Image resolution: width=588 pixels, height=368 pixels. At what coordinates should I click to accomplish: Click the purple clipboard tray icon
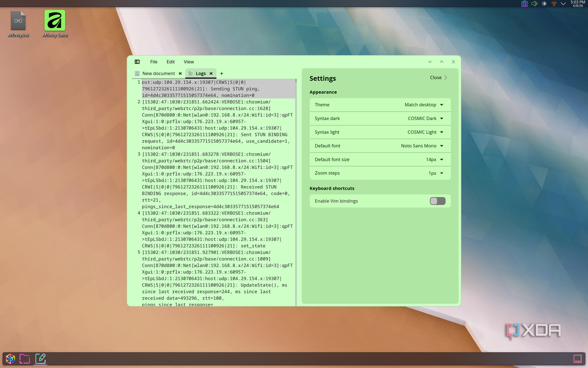click(x=524, y=3)
